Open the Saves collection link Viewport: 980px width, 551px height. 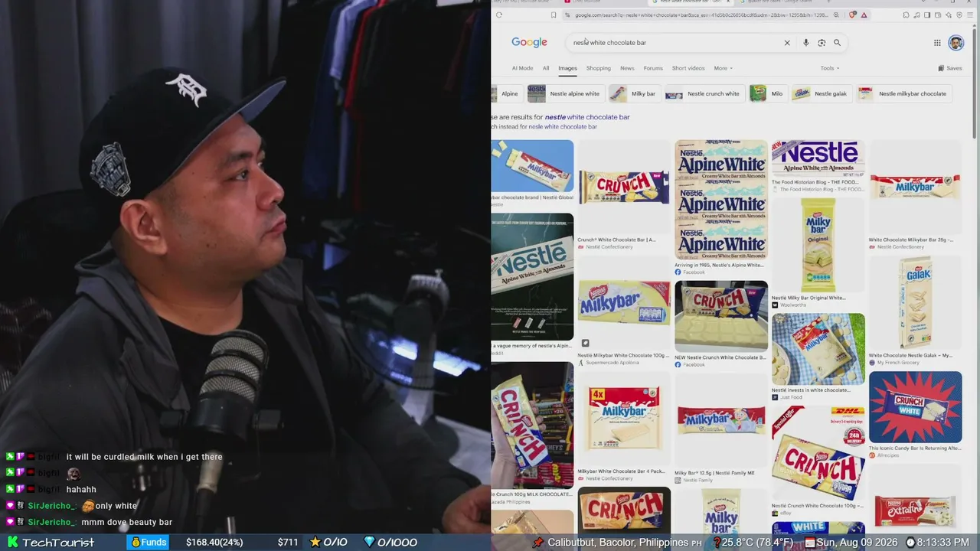[x=950, y=68]
